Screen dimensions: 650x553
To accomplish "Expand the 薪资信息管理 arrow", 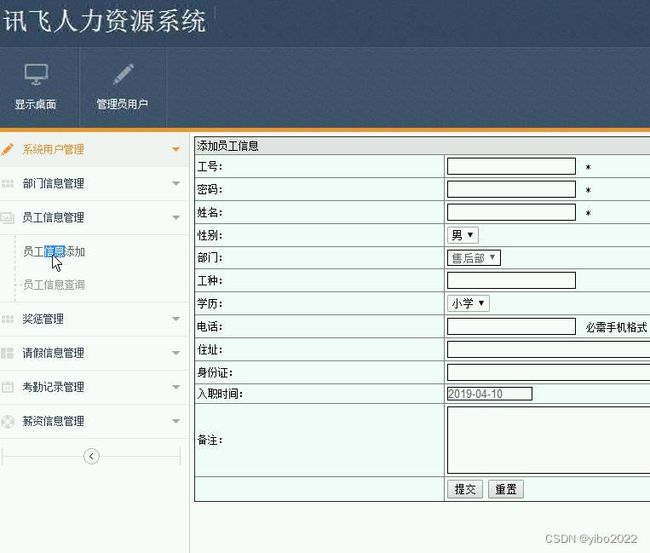I will (x=176, y=421).
